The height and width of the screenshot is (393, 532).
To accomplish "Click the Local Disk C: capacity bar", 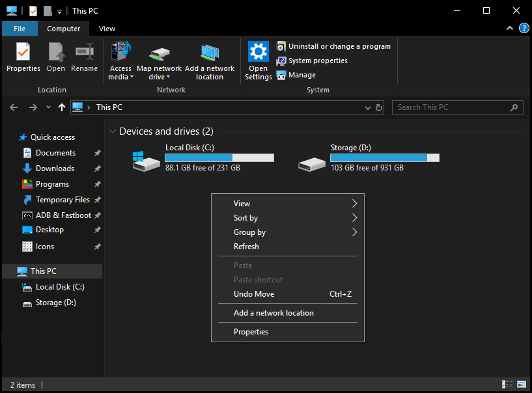I will pos(219,157).
